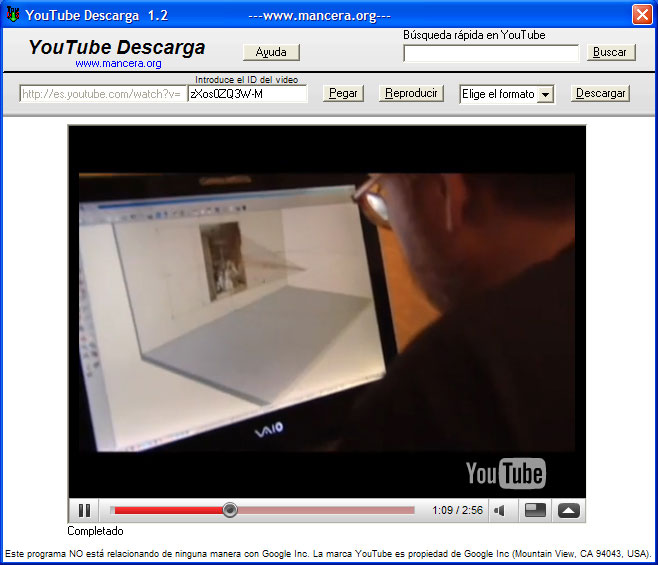Open the Ayuda help button

(x=271, y=52)
